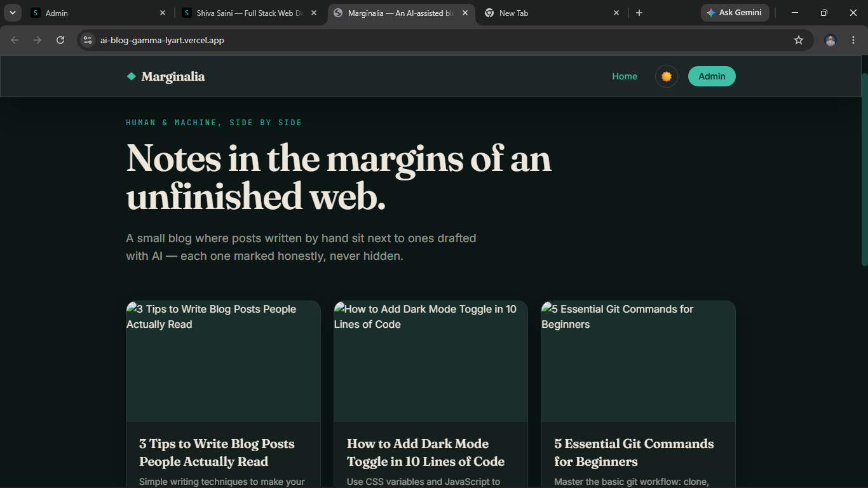This screenshot has width=868, height=488.
Task: Open a new browser tab with plus icon
Action: [639, 13]
